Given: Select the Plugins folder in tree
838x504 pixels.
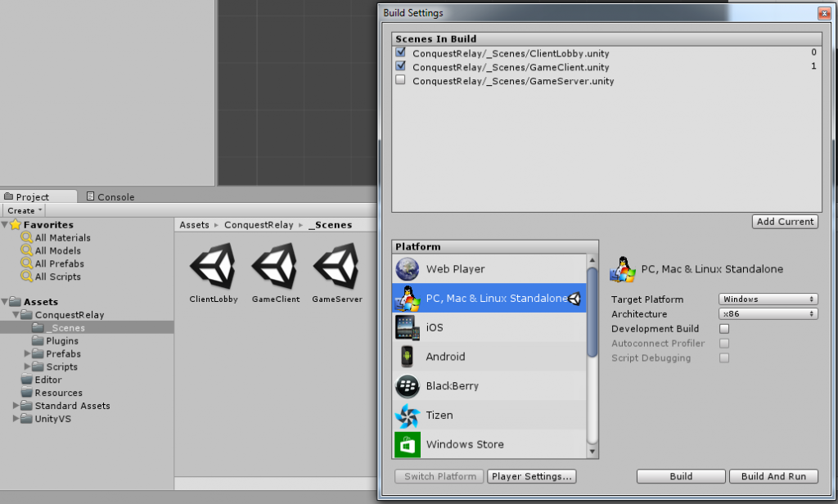Looking at the screenshot, I should [62, 340].
